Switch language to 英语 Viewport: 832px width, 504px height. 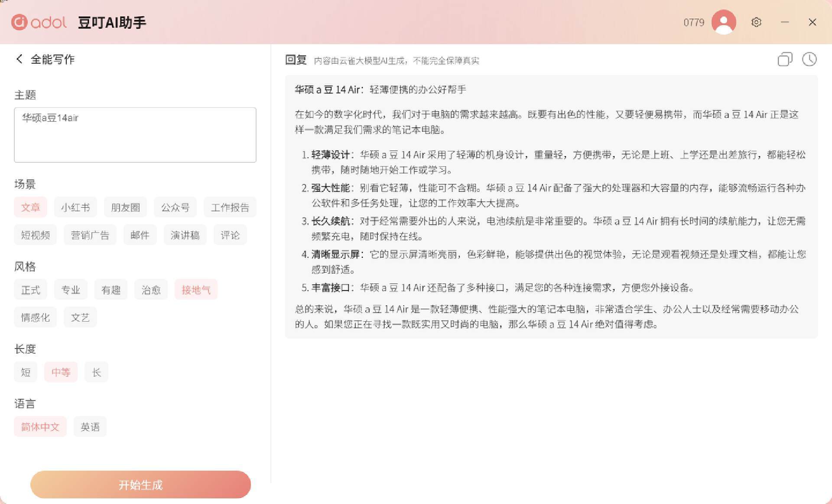click(x=90, y=426)
